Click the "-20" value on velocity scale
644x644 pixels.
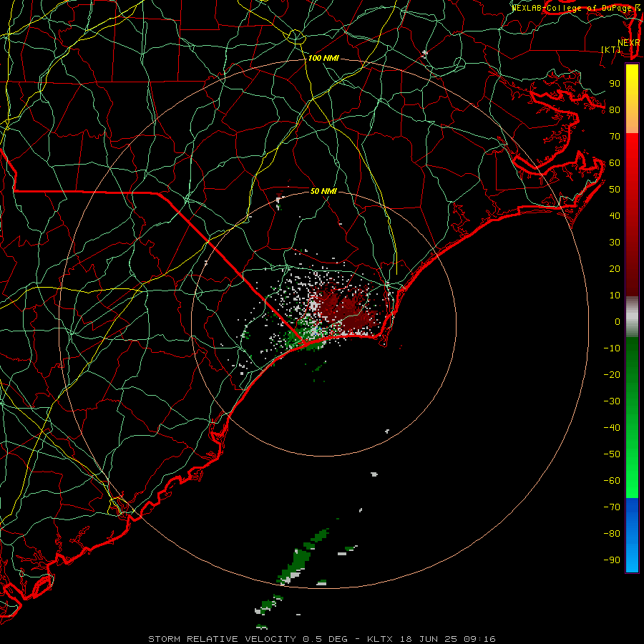tap(612, 375)
